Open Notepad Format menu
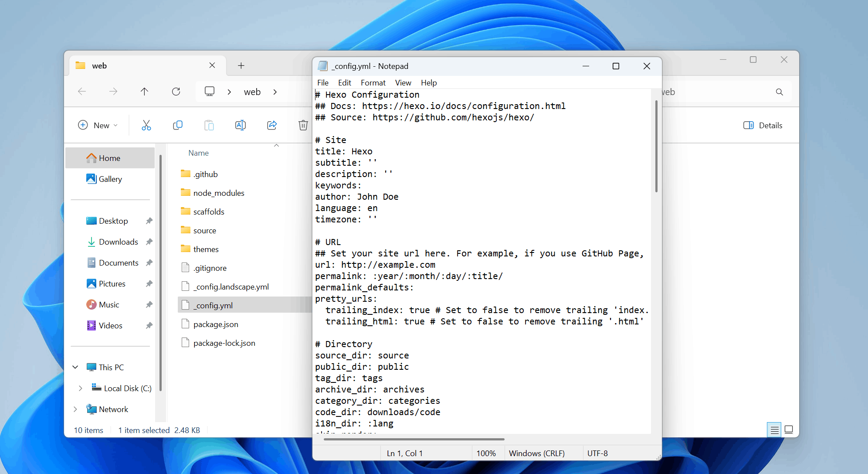Screen dimensions: 868x474 click(x=373, y=83)
